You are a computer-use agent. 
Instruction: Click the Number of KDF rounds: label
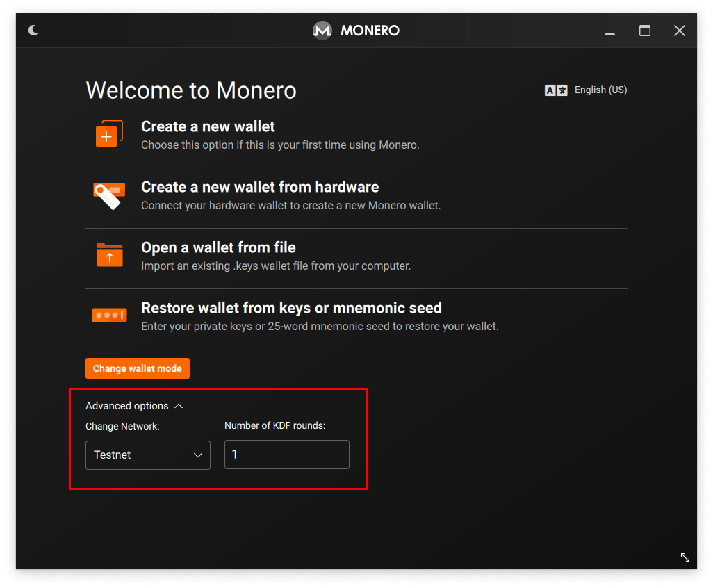tap(274, 425)
